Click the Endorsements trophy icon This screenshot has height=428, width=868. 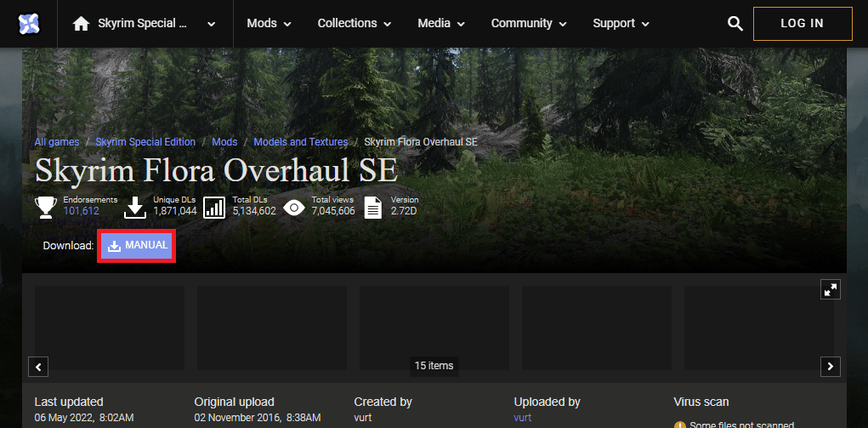(46, 208)
